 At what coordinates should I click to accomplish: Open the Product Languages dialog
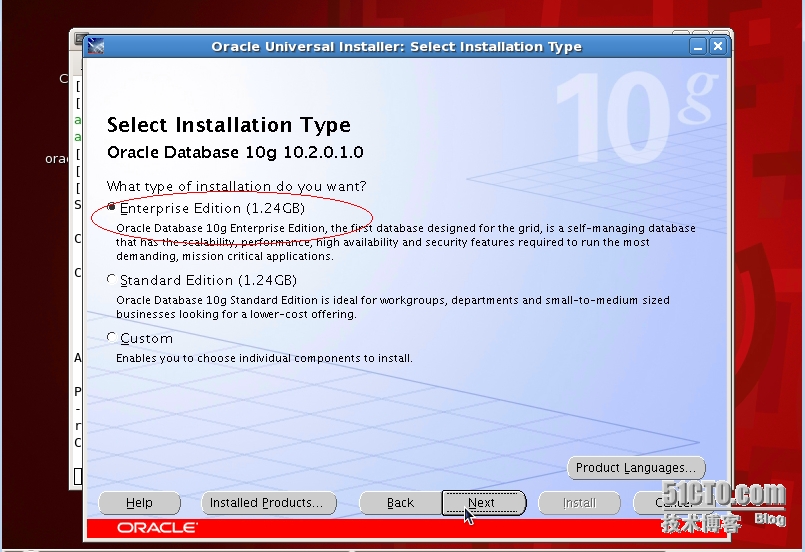coord(636,468)
